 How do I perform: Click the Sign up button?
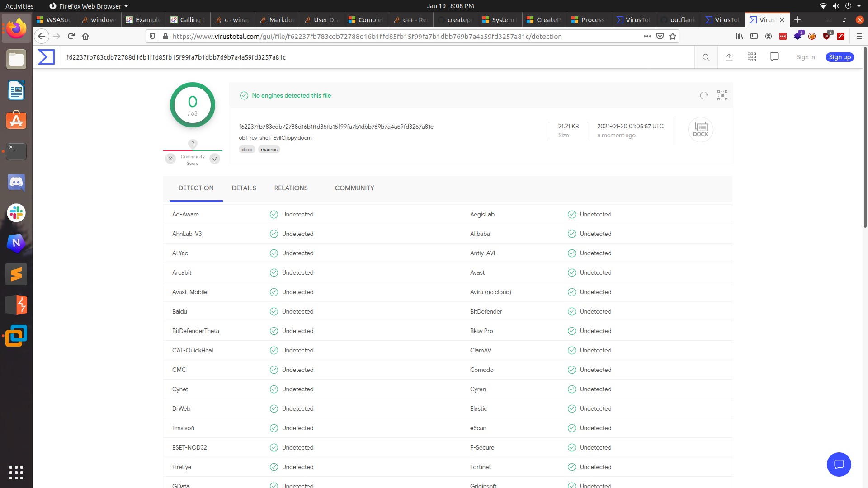(840, 57)
